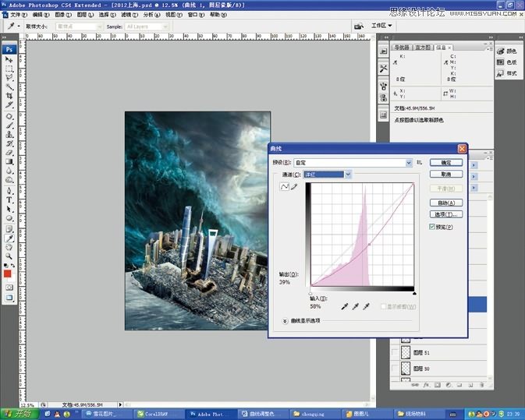The width and height of the screenshot is (525, 420).
Task: Select the Magic Wand tool
Action: (x=9, y=87)
